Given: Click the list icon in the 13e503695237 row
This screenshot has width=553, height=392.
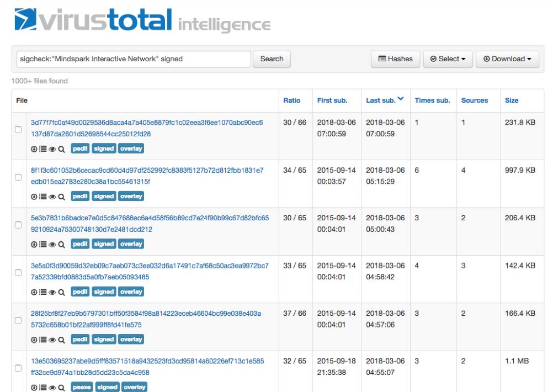Looking at the screenshot, I should 42,388.
